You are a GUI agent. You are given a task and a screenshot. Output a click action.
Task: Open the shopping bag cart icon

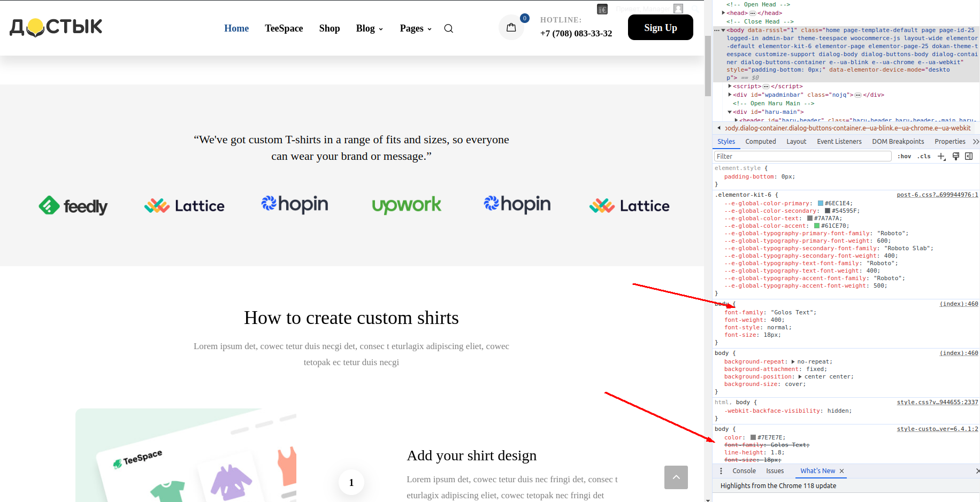pos(511,27)
